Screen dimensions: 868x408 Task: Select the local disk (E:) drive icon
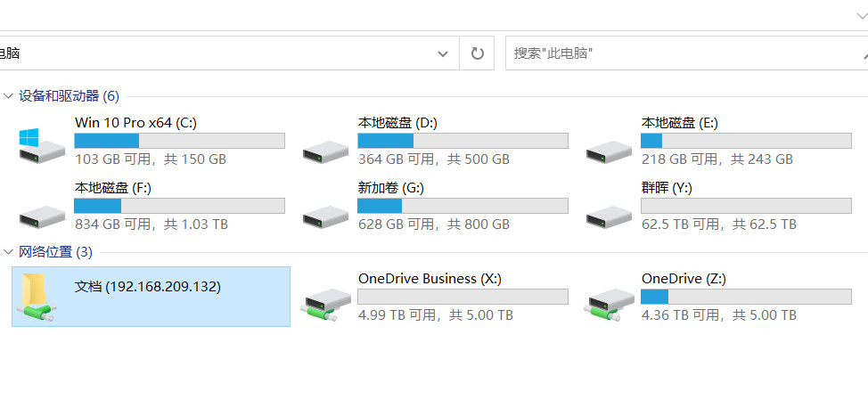[x=609, y=151]
